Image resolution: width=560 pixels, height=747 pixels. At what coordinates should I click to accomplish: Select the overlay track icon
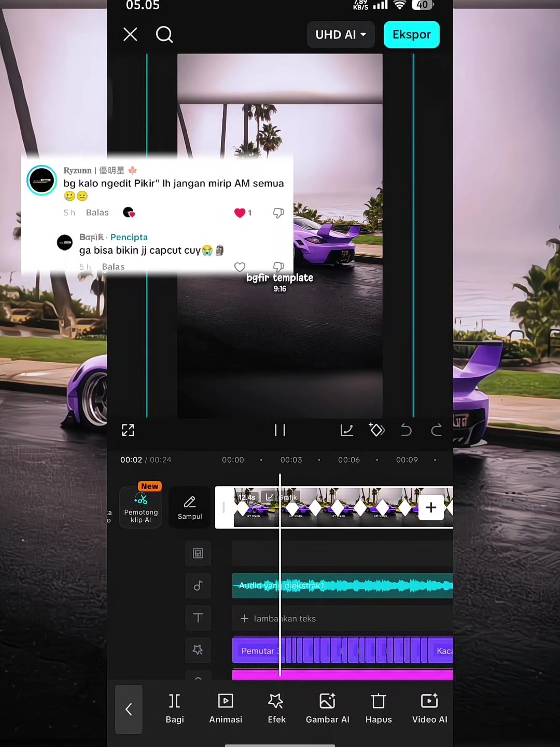[198, 554]
